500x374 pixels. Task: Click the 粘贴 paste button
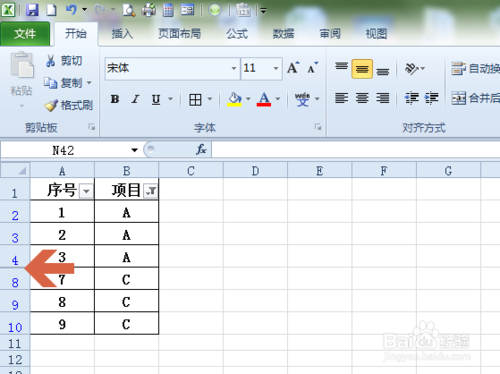[21, 80]
